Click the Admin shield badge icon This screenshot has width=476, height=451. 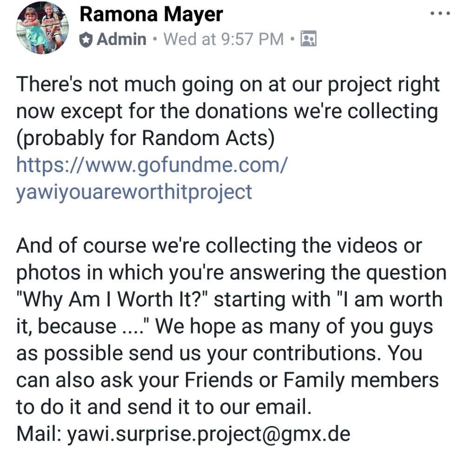[x=86, y=40]
